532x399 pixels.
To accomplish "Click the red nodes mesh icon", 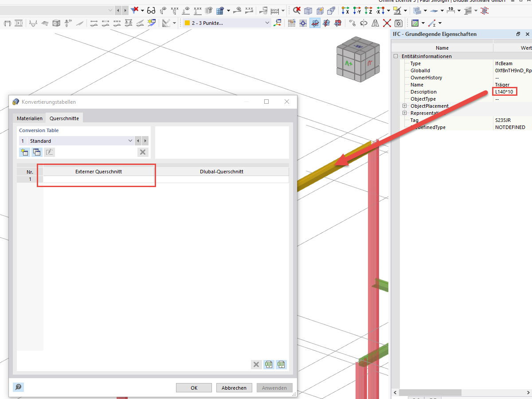I will [484, 10].
